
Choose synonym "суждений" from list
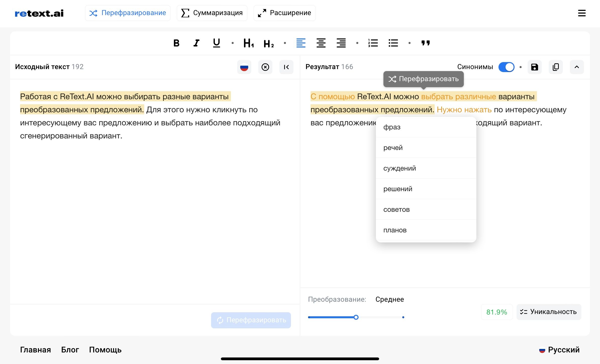(x=399, y=168)
